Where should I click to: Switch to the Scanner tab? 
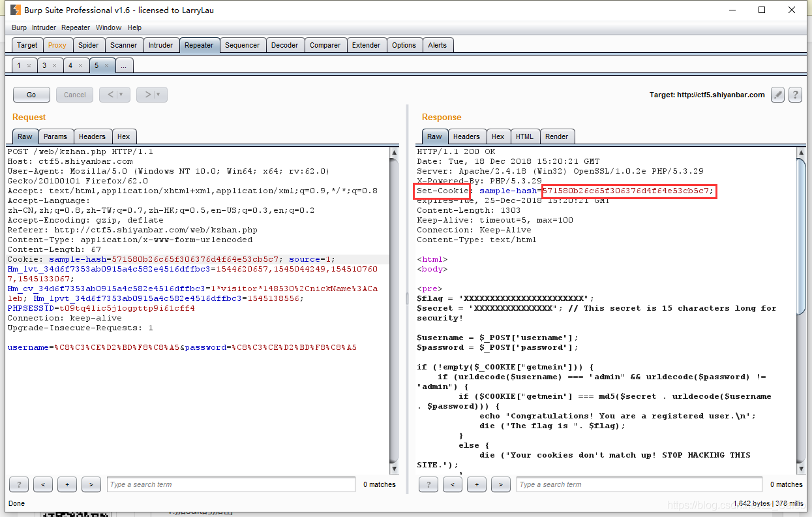(x=124, y=45)
